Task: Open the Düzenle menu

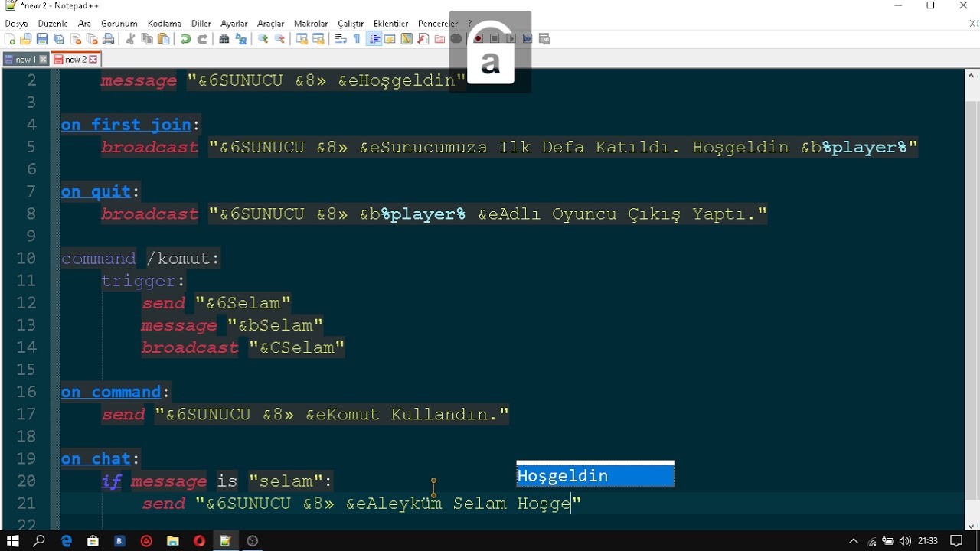Action: pos(53,24)
